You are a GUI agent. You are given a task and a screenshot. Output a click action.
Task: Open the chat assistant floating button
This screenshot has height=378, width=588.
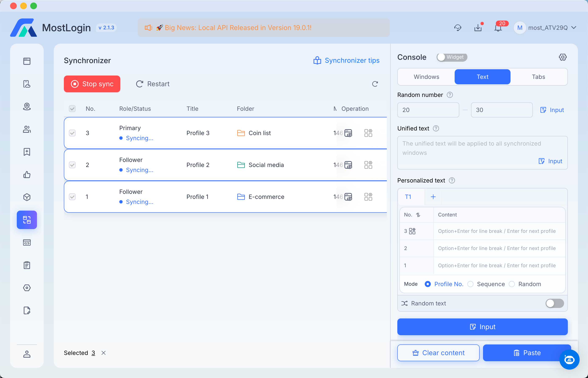[x=569, y=360]
